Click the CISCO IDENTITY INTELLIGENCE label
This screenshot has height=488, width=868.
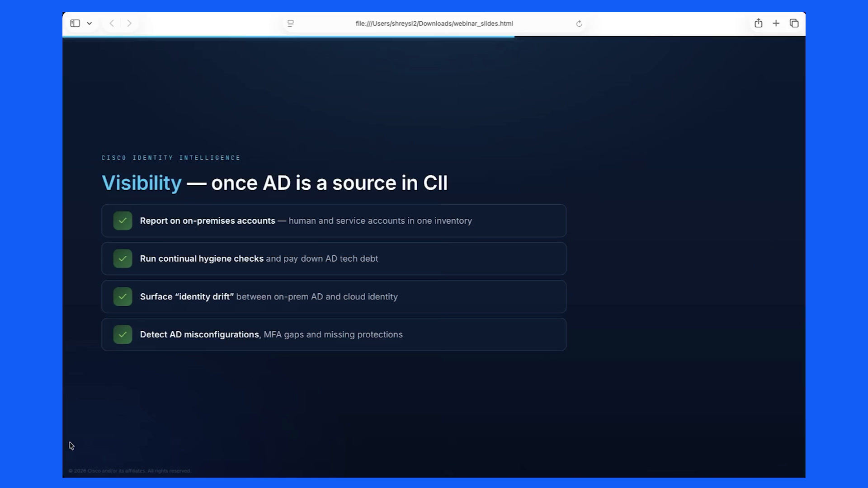pos(171,158)
